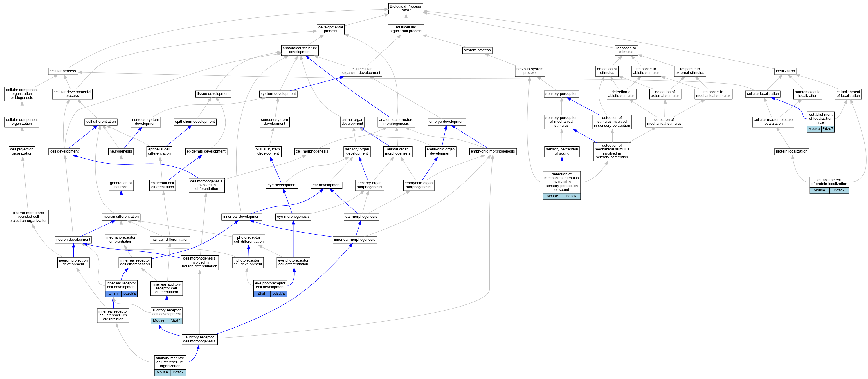The image size is (868, 379).
Task: Click the 'tissue development' node
Action: (213, 94)
